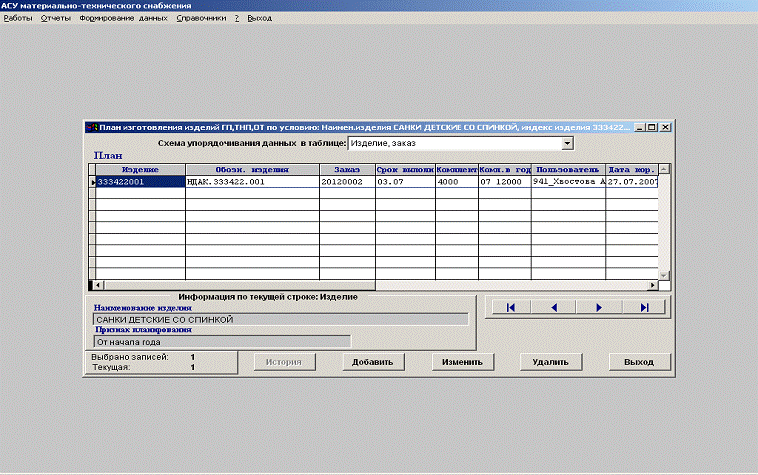
Task: Open the sorting scheme dropdown arrow
Action: coord(568,144)
